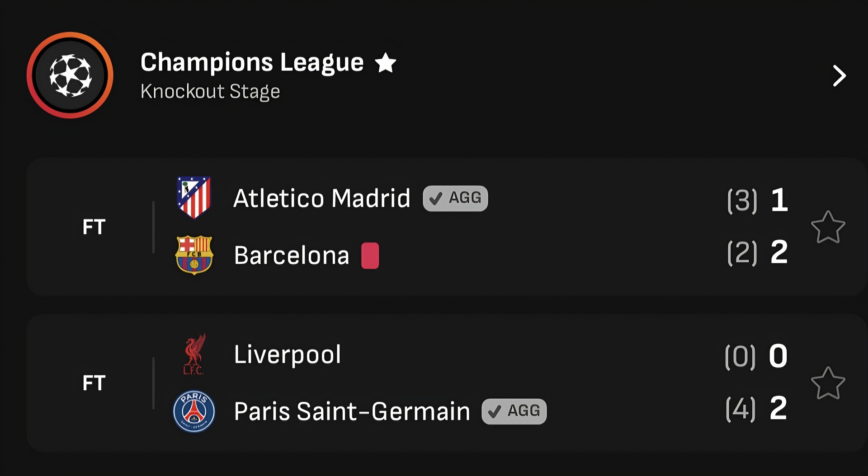Select the Atletico Madrid team name
The image size is (868, 476).
click(321, 198)
